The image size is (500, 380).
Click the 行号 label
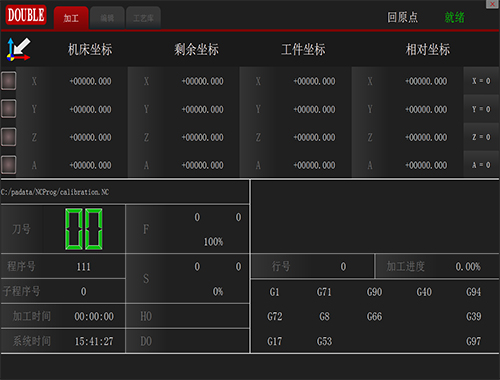tap(281, 266)
